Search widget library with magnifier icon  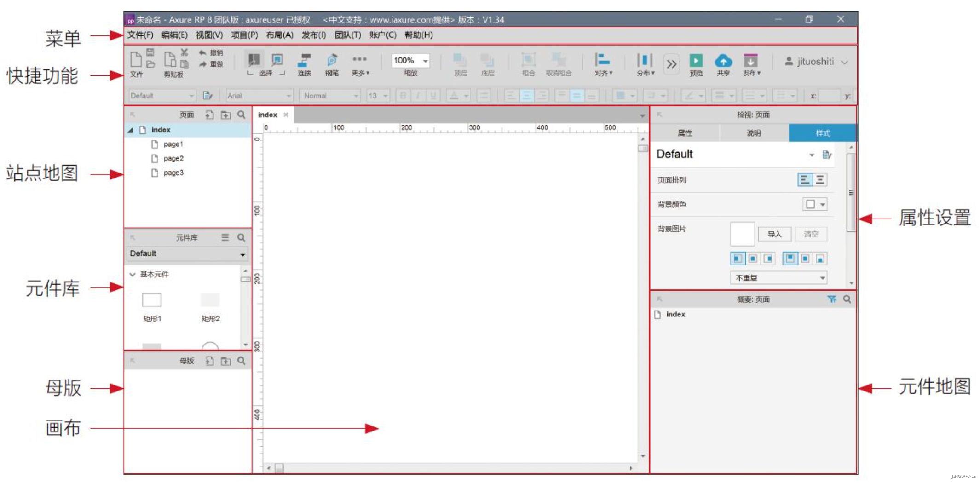[x=241, y=237]
